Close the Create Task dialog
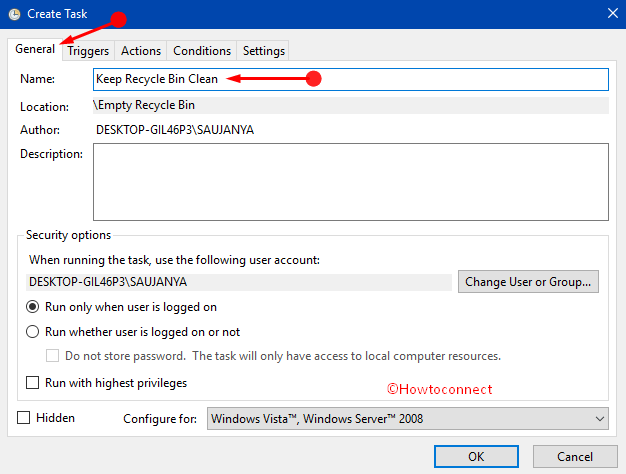 click(x=612, y=14)
